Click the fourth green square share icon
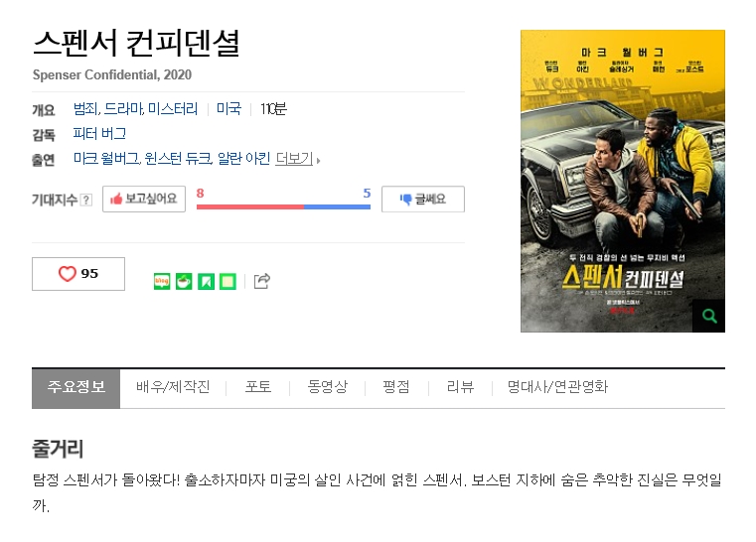 (x=227, y=282)
